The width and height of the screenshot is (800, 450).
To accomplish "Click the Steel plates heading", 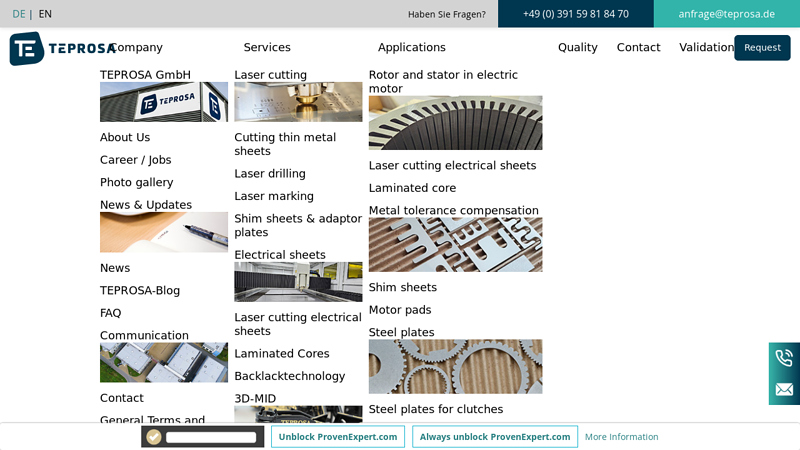I will [402, 332].
